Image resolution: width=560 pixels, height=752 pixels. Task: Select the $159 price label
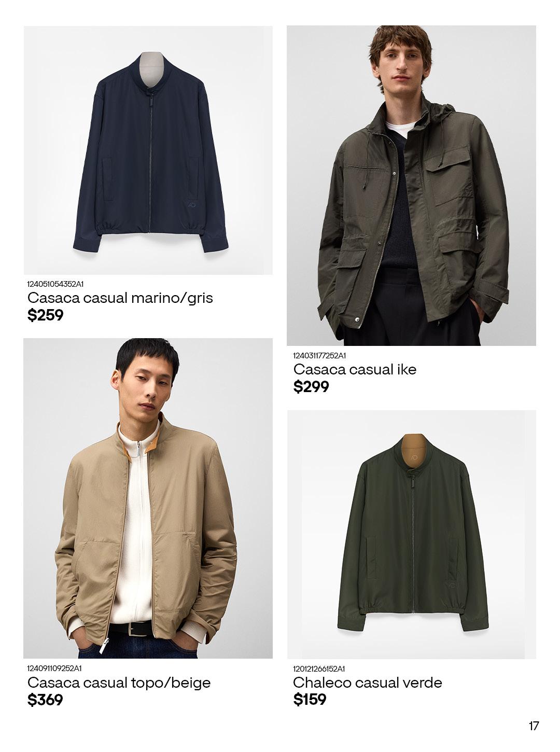point(310,699)
